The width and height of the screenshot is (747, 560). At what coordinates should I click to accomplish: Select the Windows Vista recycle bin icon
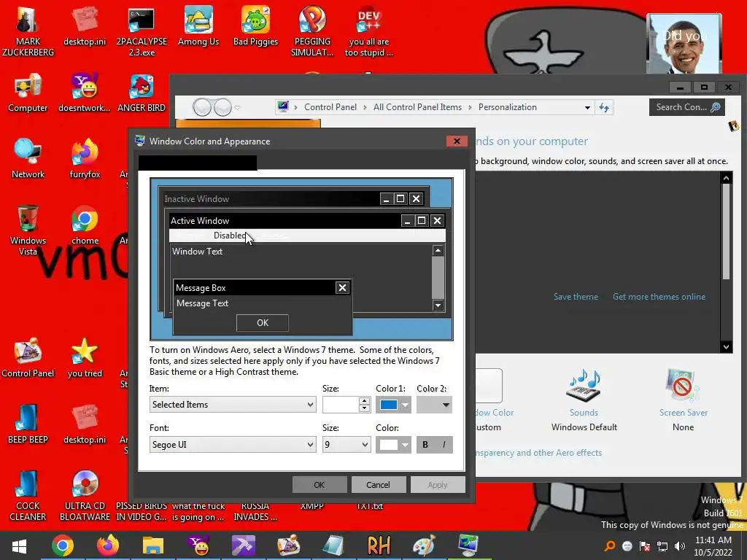tap(28, 230)
